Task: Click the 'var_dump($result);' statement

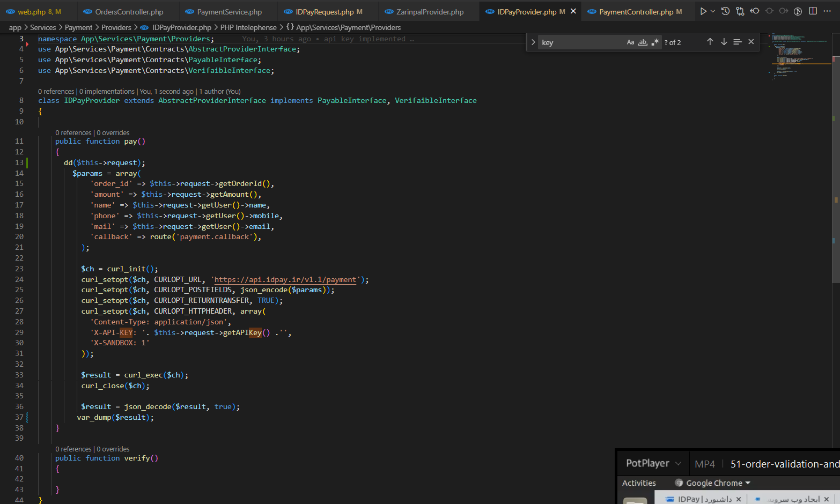Action: (x=115, y=417)
